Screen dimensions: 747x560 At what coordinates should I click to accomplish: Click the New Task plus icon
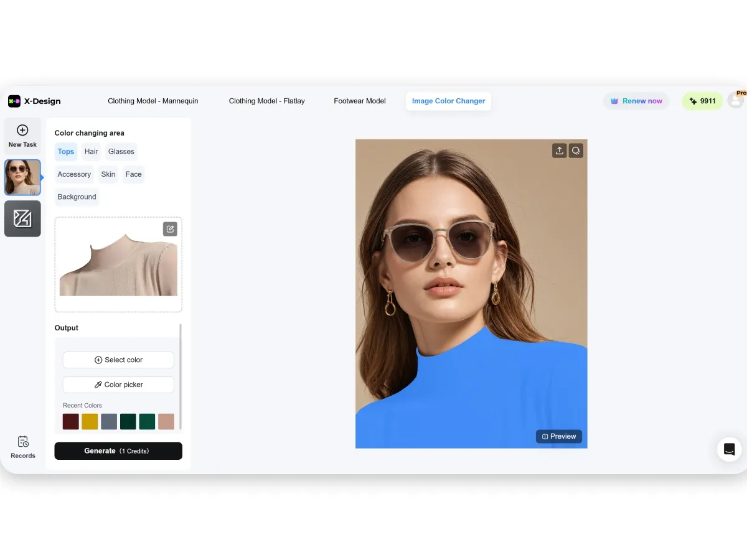click(x=22, y=131)
